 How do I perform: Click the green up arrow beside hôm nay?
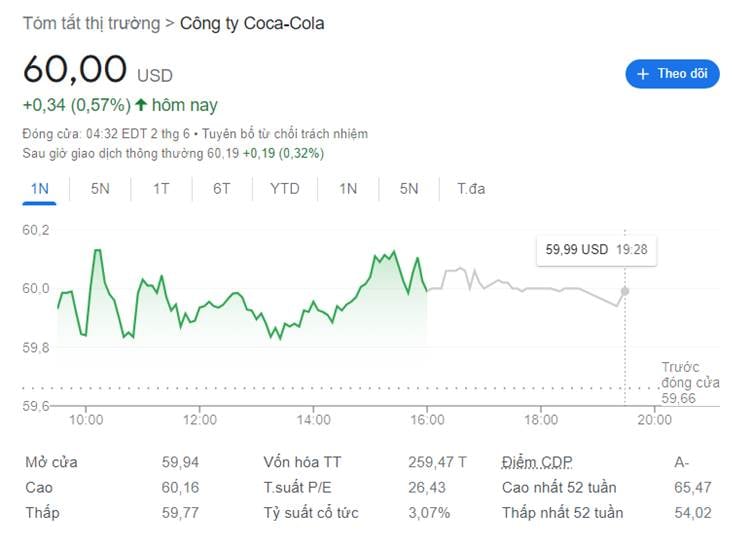pos(141,105)
